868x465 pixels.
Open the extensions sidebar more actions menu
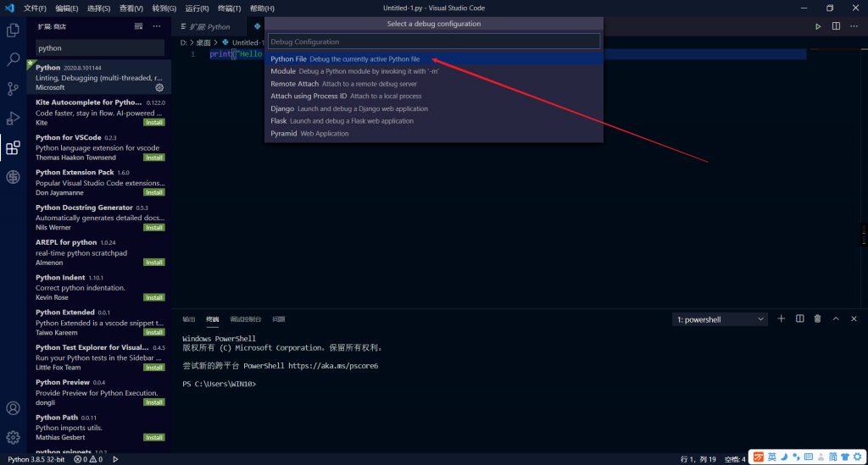coord(157,26)
